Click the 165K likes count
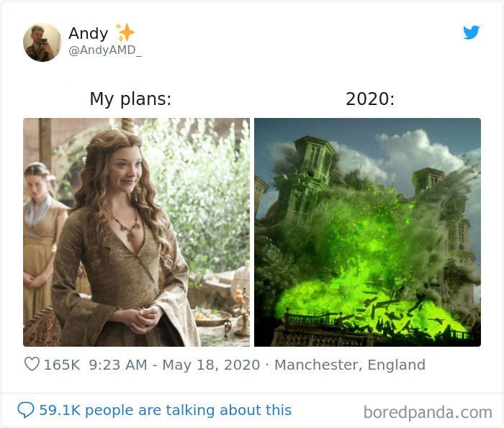The image size is (504, 428). 62,365
